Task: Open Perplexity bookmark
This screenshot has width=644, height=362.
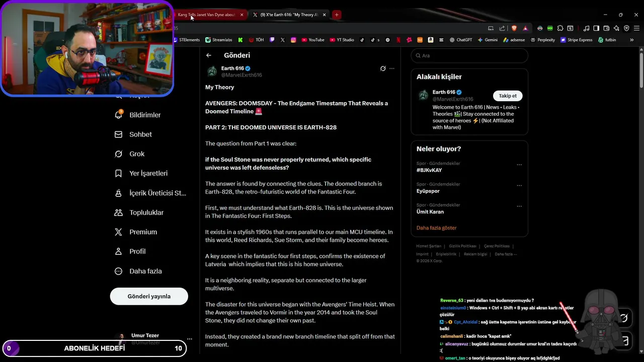Action: coord(543,40)
